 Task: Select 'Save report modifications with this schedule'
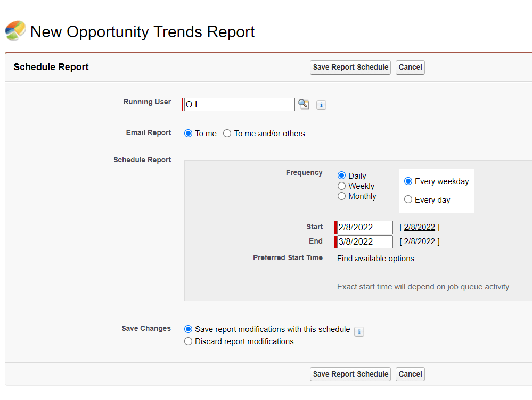(188, 329)
